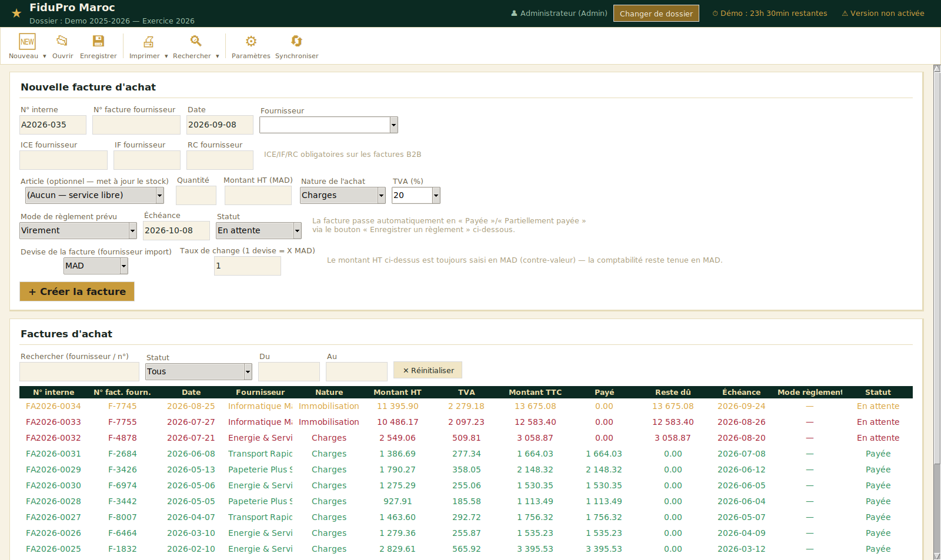The width and height of the screenshot is (941, 560).
Task: Sort by the Montant TTC column header
Action: (x=535, y=392)
